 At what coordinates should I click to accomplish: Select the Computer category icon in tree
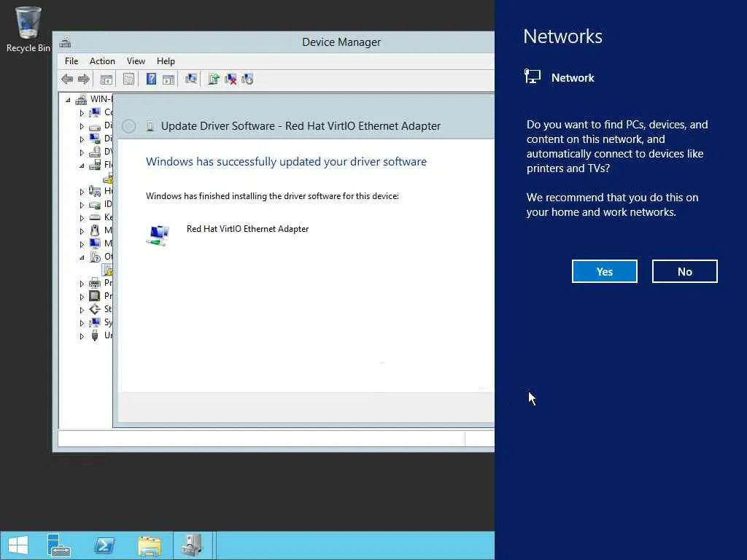point(95,112)
